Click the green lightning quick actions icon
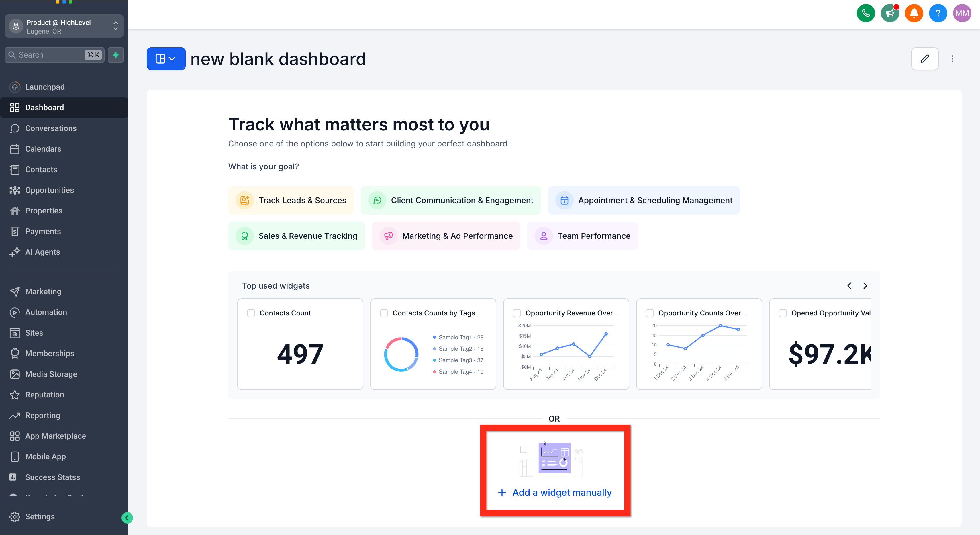This screenshot has width=980, height=535. point(116,55)
